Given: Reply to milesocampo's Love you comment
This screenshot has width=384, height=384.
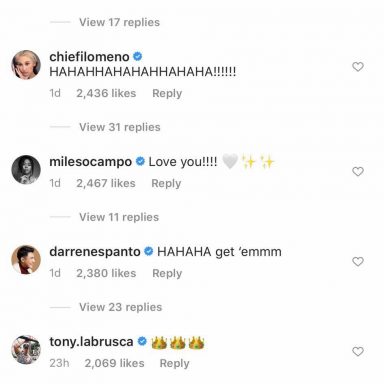Looking at the screenshot, I should tap(166, 183).
